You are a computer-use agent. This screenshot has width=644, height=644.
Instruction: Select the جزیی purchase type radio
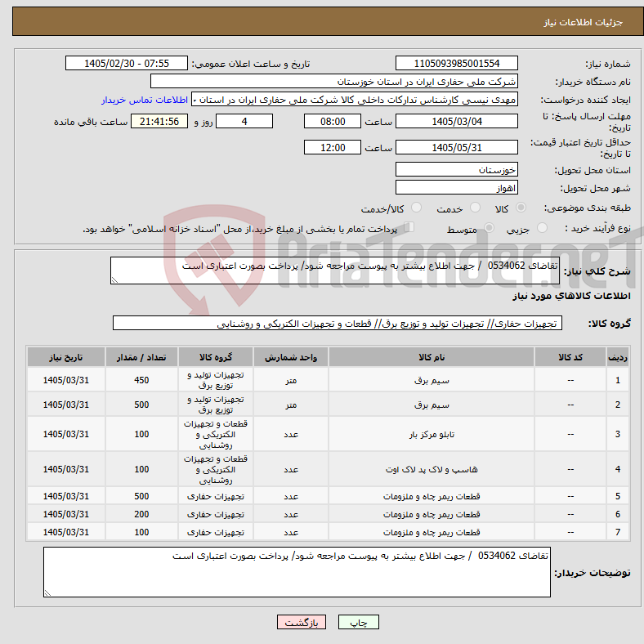click(542, 227)
